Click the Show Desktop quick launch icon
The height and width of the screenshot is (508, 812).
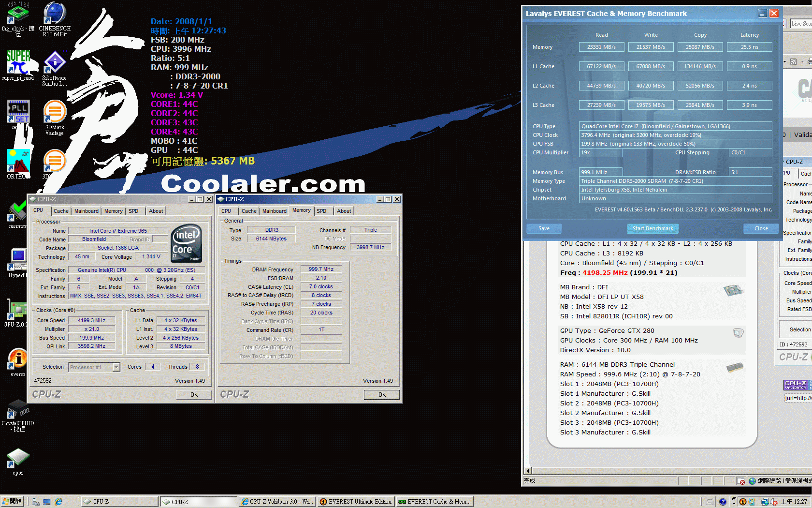click(x=47, y=502)
